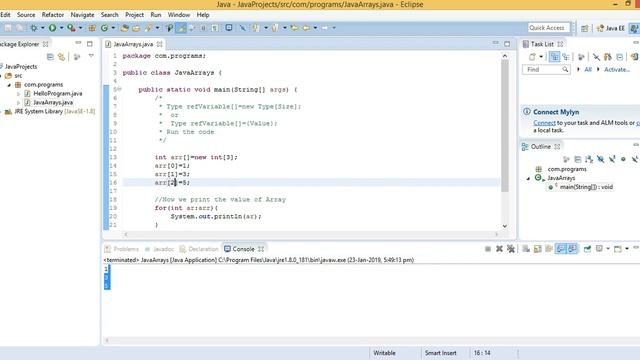Image resolution: width=640 pixels, height=360 pixels.
Task: Toggle Show Console When Standard Out Changes
Action: pos(561,249)
